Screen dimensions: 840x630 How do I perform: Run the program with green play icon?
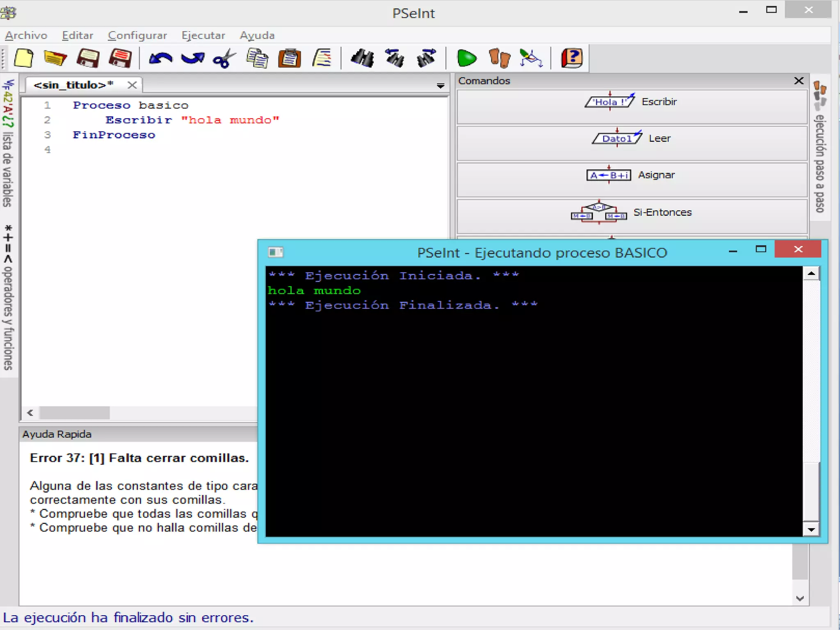[466, 58]
